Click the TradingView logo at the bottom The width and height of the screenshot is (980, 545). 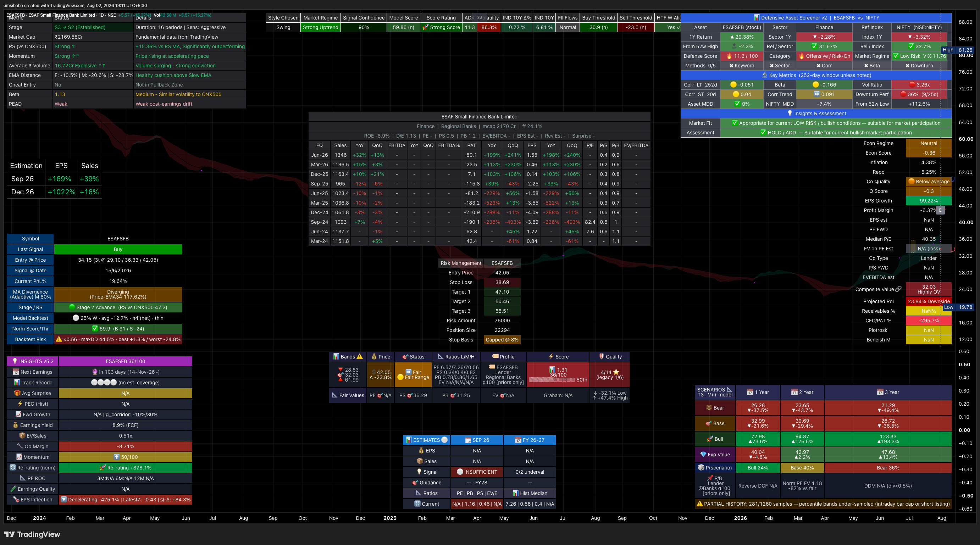tap(32, 534)
